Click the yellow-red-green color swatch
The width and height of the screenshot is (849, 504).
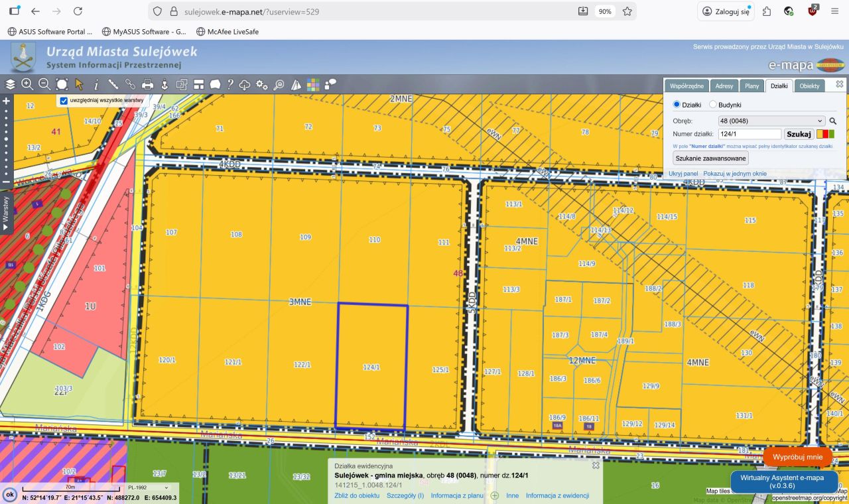point(825,134)
